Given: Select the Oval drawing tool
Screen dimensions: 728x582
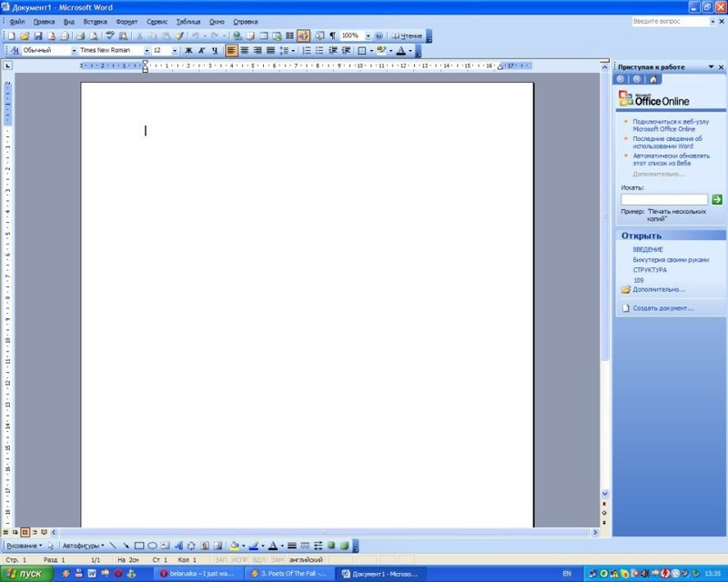Looking at the screenshot, I should pos(152,546).
